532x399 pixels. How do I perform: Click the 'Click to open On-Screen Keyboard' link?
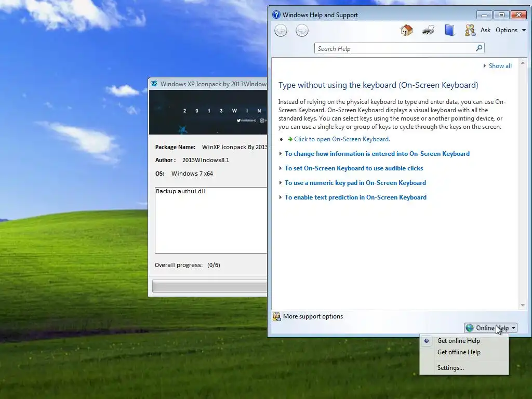tap(342, 139)
